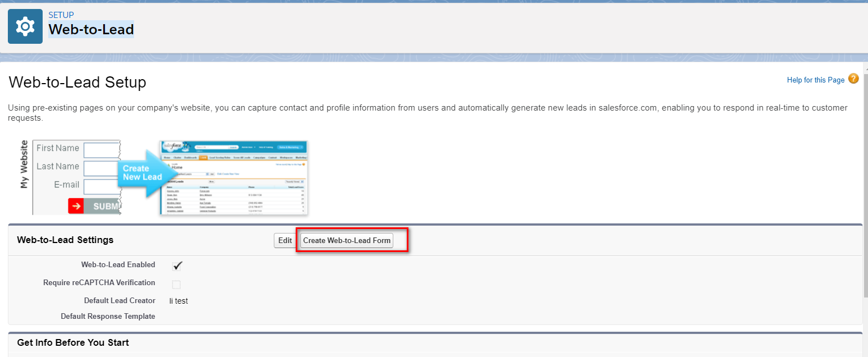868x357 pixels.
Task: Click the 'li test' lead creator value
Action: coord(178,301)
